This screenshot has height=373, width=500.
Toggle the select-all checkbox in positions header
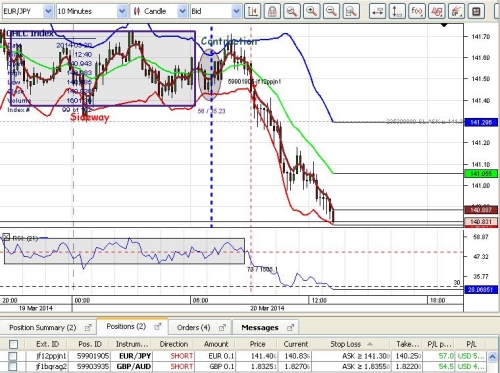coord(13,344)
